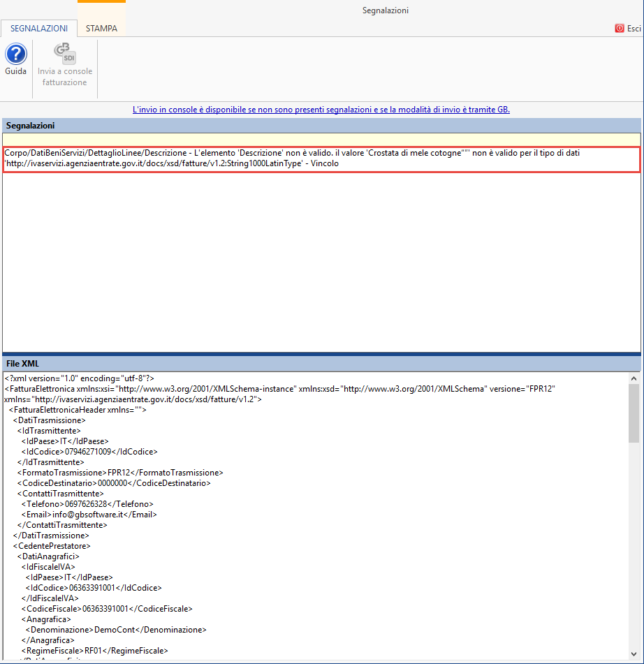Open the Guida help icon
The width and height of the screenshot is (644, 664).
tap(15, 54)
